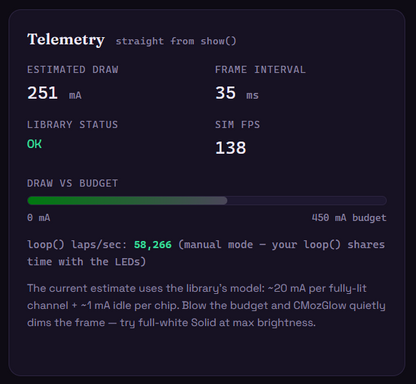Select the Sim FPS label
The image size is (416, 384).
[237, 125]
